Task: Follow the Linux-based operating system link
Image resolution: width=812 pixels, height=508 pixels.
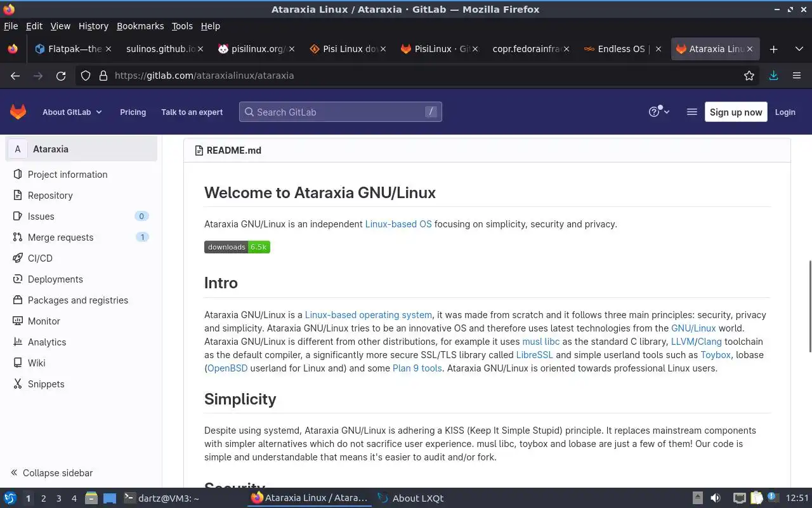Action: (x=368, y=315)
